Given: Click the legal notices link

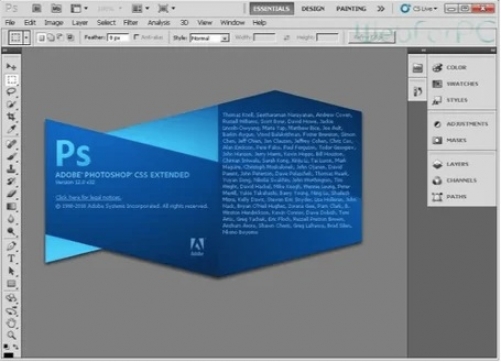Looking at the screenshot, I should (88, 197).
